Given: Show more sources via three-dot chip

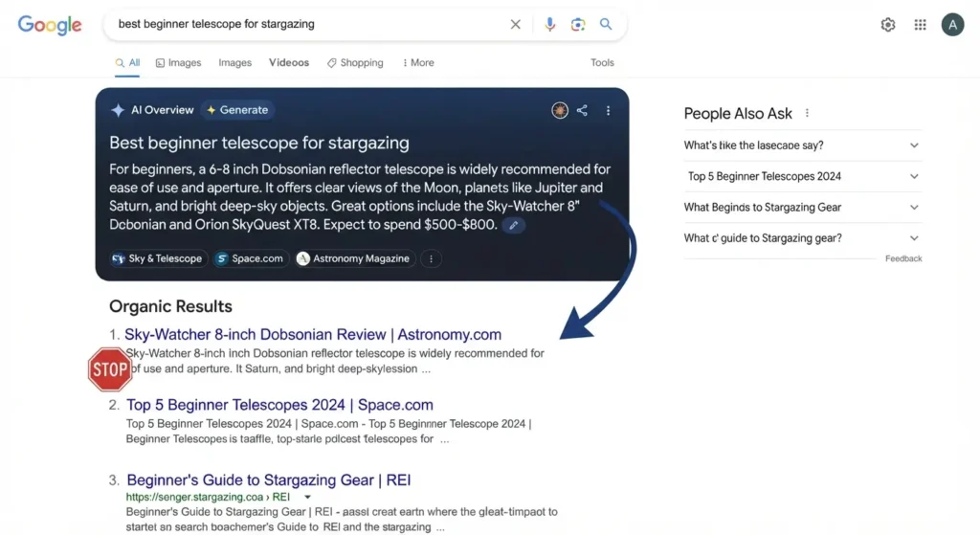Looking at the screenshot, I should pos(431,258).
